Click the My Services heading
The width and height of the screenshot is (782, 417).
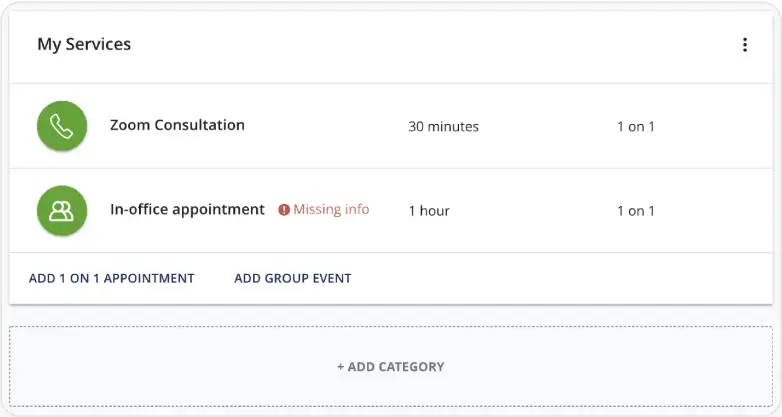pos(84,44)
